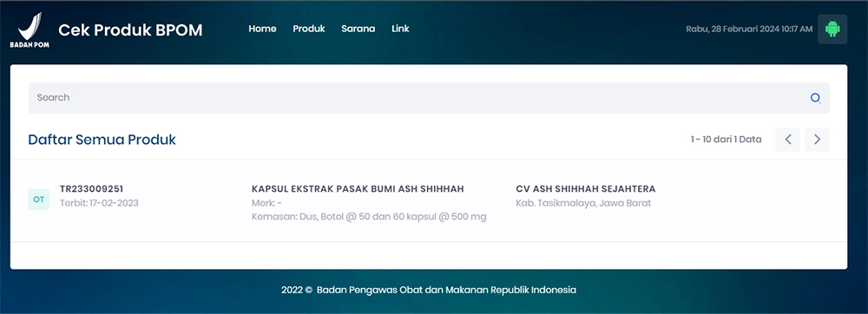Click the search magnifier icon

[815, 98]
